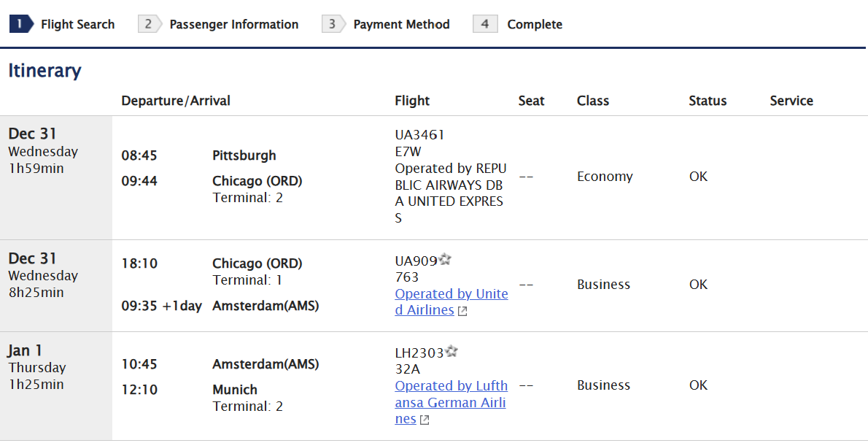Click the step 2 number badge
Screen dimensions: 868x443
[x=149, y=24]
